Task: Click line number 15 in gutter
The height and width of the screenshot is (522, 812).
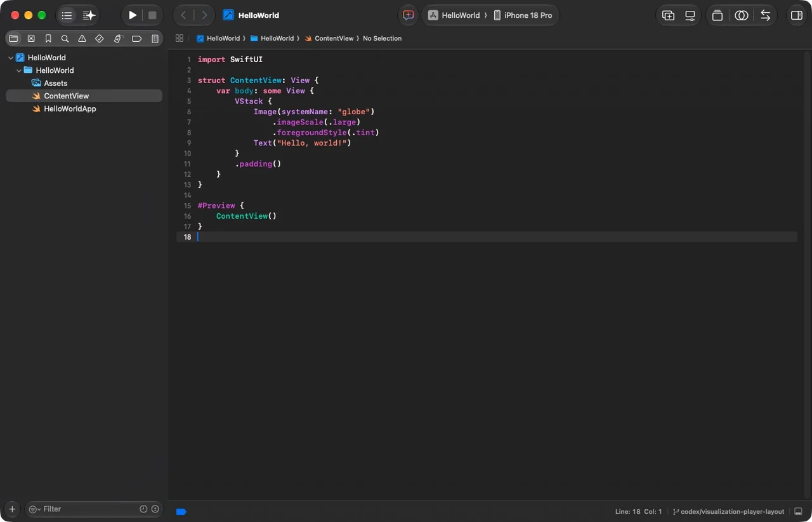Action: (187, 206)
